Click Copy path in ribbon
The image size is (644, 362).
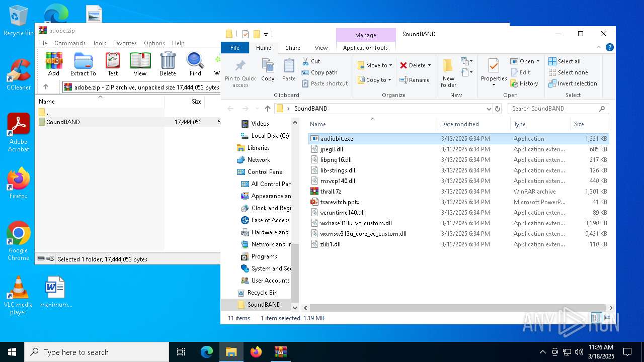click(319, 72)
